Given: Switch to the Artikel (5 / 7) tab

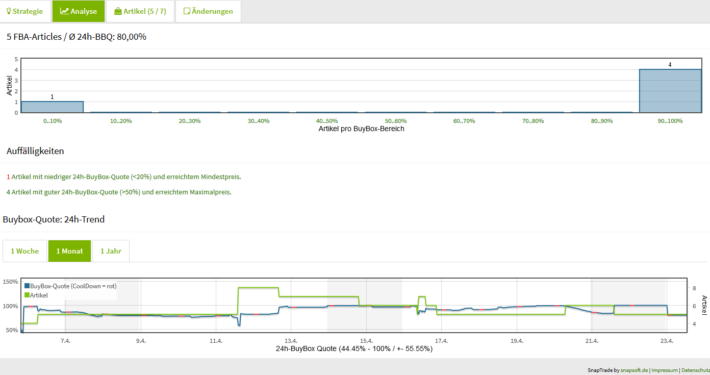Looking at the screenshot, I should 140,11.
